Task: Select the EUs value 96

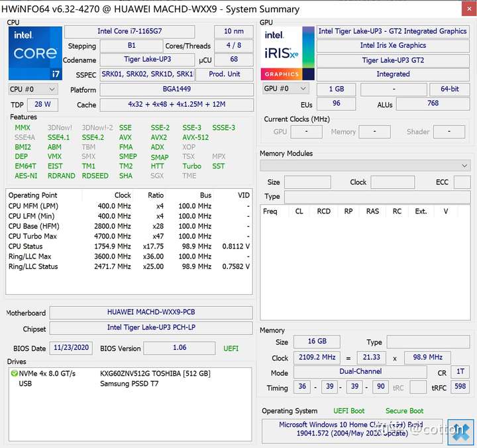Action: (336, 103)
